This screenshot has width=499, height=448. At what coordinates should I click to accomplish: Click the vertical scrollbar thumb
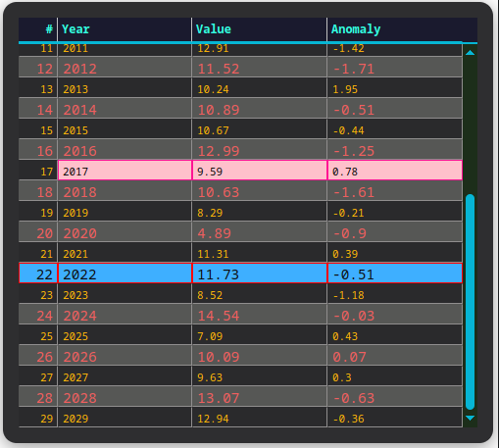(x=470, y=302)
